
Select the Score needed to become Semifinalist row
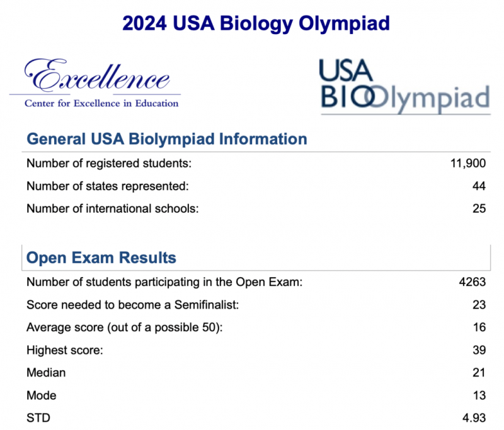[x=256, y=305]
